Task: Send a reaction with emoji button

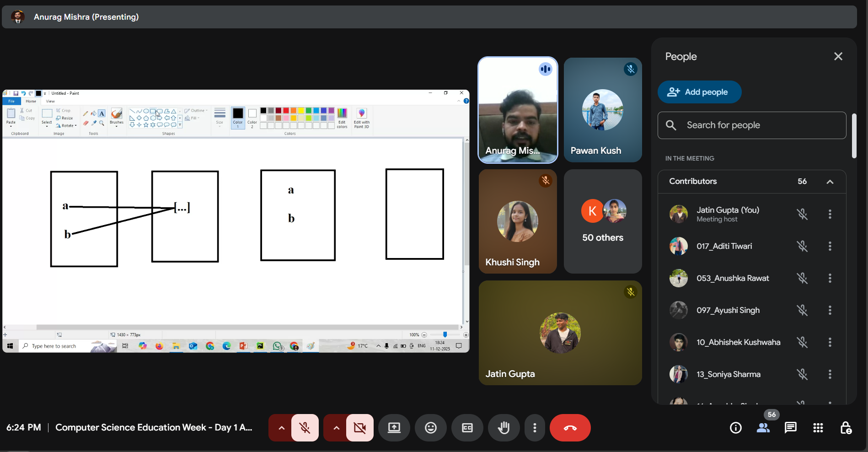Action: click(x=430, y=428)
